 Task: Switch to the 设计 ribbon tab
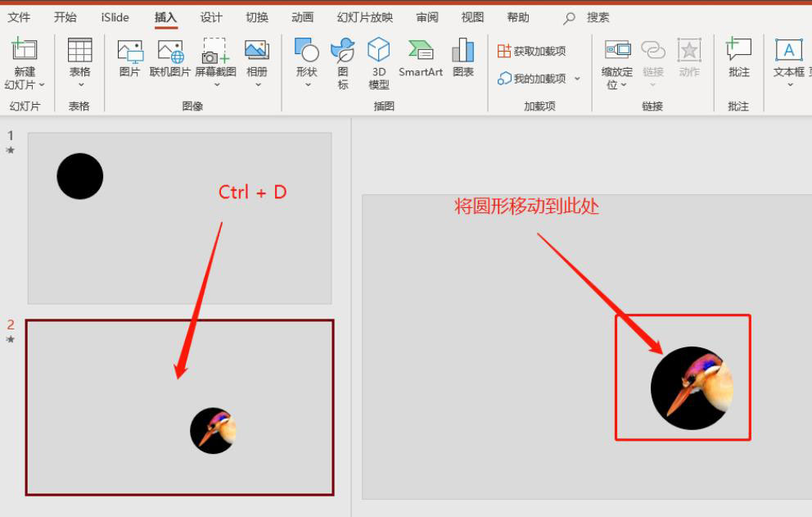click(x=211, y=17)
